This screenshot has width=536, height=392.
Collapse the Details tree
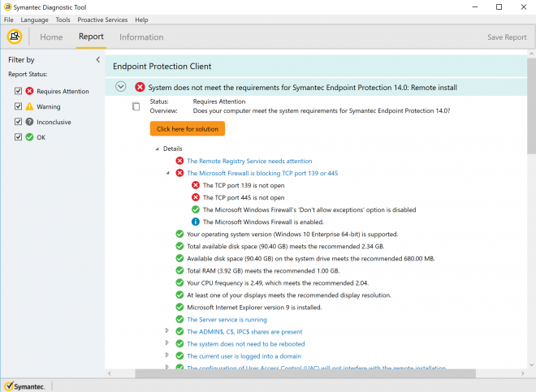[x=158, y=149]
